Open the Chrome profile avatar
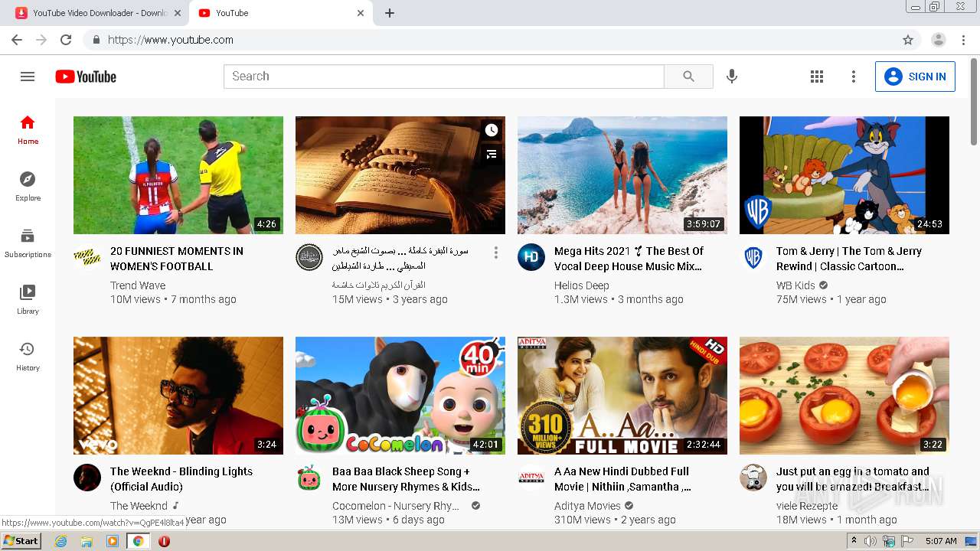 pyautogui.click(x=939, y=40)
